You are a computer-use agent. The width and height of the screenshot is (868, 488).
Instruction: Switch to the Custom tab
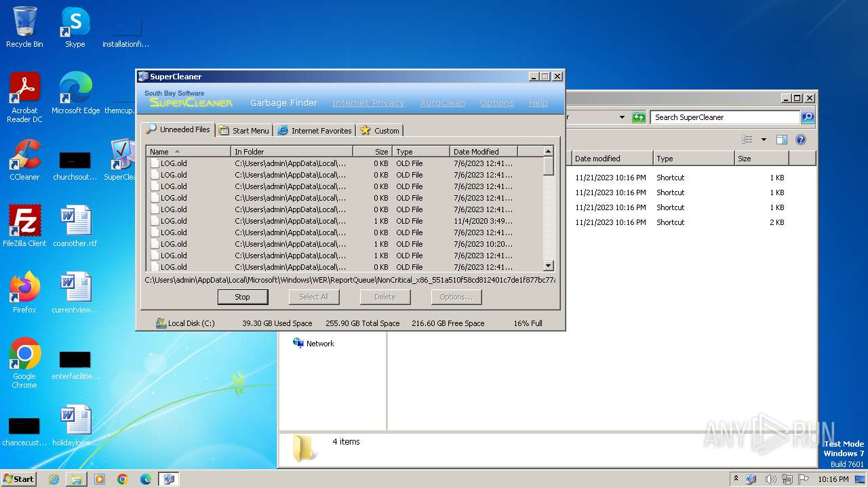click(x=380, y=130)
